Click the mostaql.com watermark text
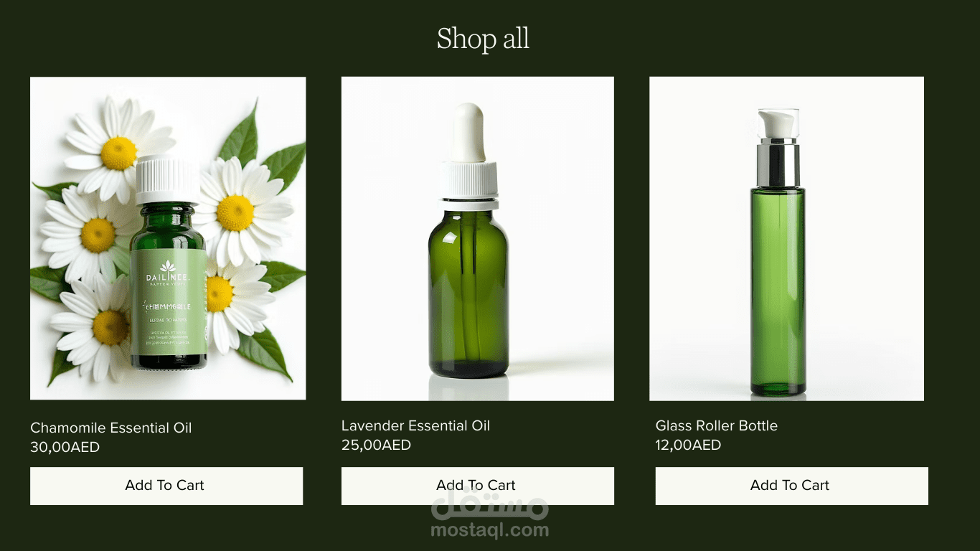The height and width of the screenshot is (551, 980). pos(490,531)
